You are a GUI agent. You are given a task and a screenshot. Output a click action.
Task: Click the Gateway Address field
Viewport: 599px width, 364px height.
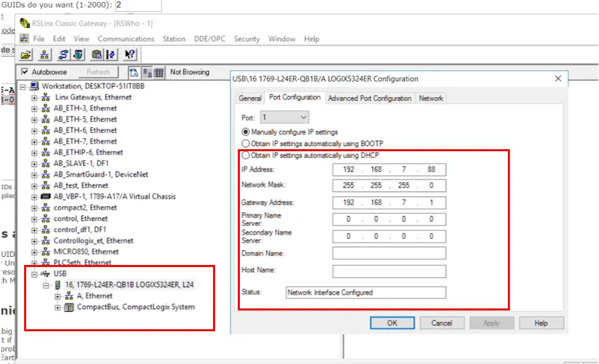click(x=389, y=203)
